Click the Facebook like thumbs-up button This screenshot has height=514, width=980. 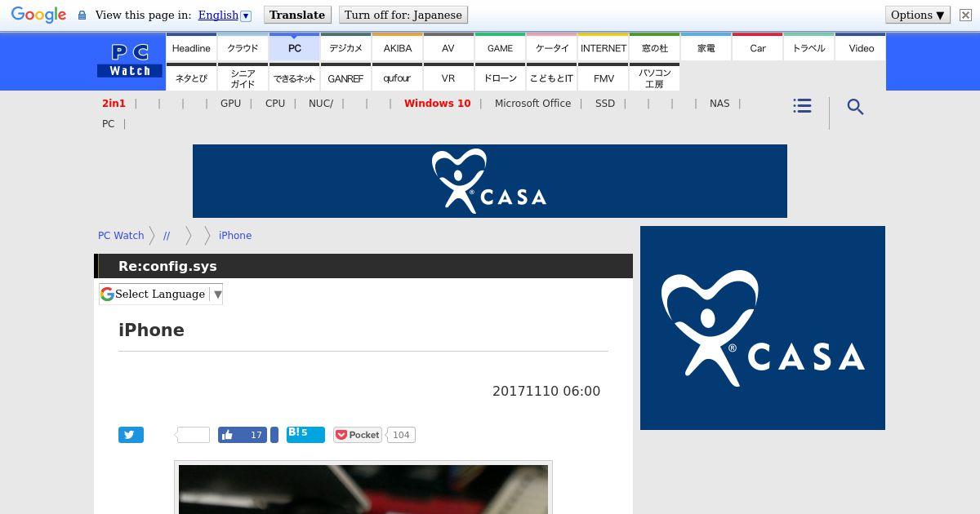(243, 435)
